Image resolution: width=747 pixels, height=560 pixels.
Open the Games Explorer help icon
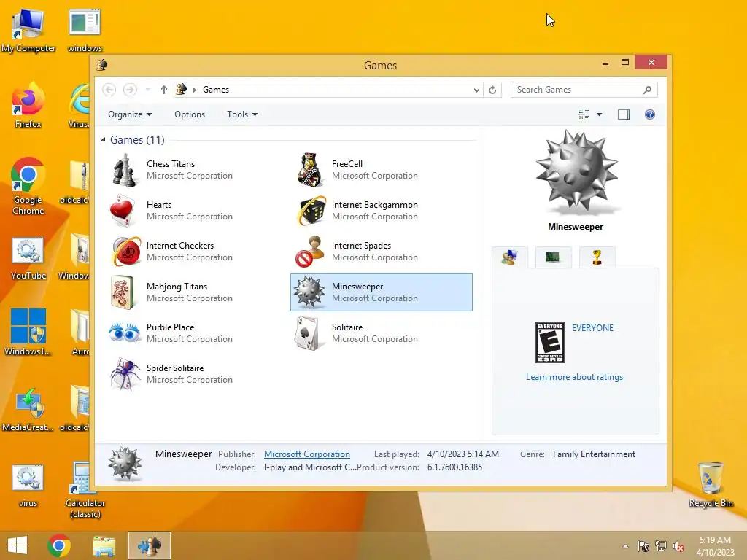[x=650, y=114]
